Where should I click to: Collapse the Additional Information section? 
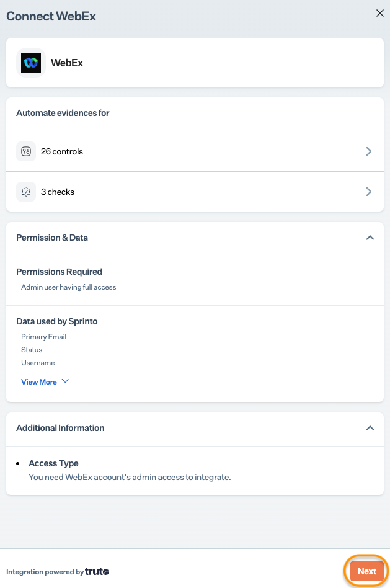pyautogui.click(x=370, y=428)
